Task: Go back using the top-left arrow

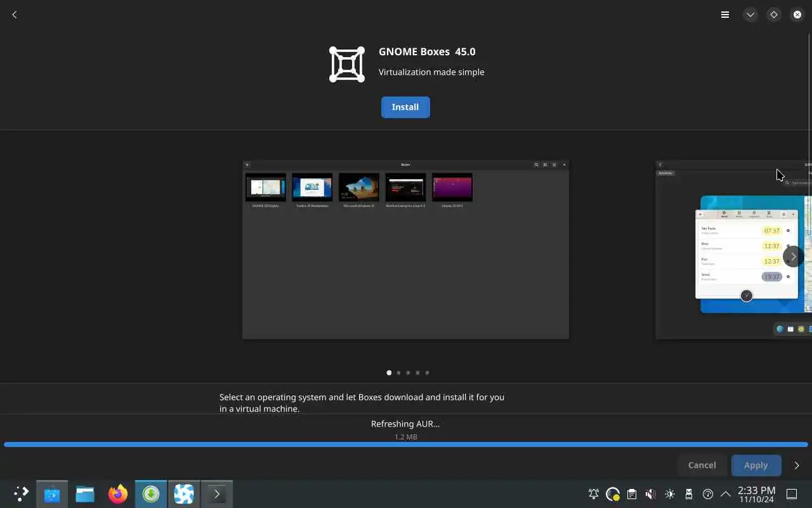Action: point(15,15)
